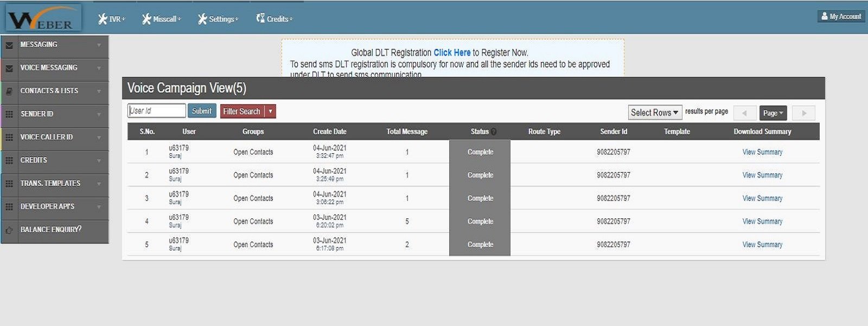Screen dimensions: 868x326
Task: Click the Weber logo
Action: point(43,18)
